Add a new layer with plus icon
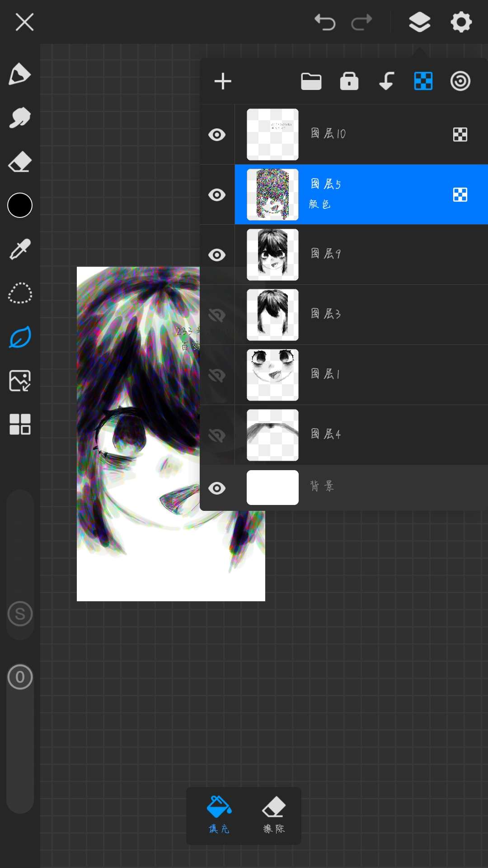The image size is (488, 868). [x=223, y=81]
